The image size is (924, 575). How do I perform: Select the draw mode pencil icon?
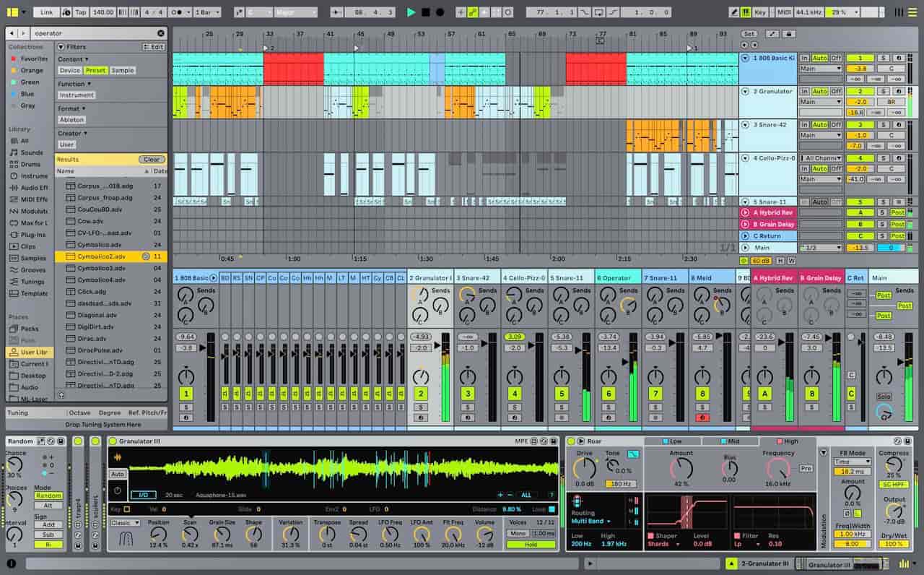pyautogui.click(x=471, y=12)
